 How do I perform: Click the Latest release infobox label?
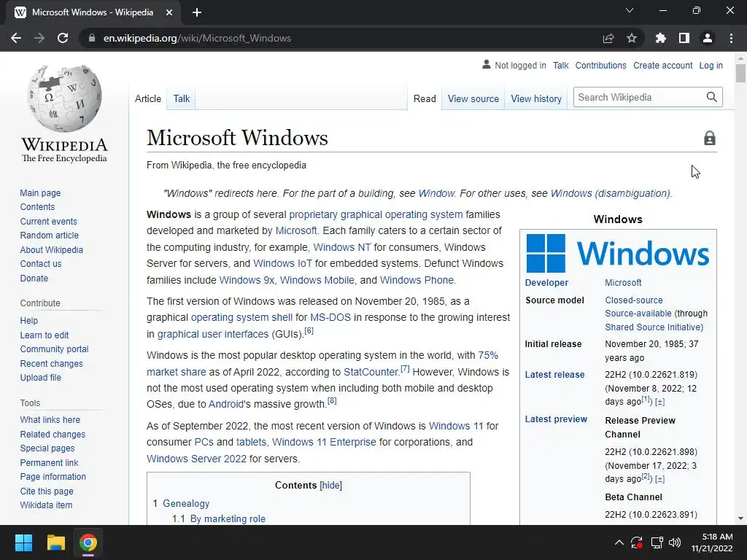(554, 374)
